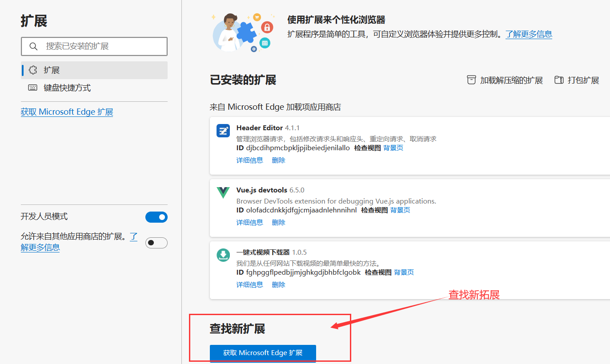Open 详细信息 for 一键式视频下载器
The height and width of the screenshot is (364, 610).
[249, 285]
